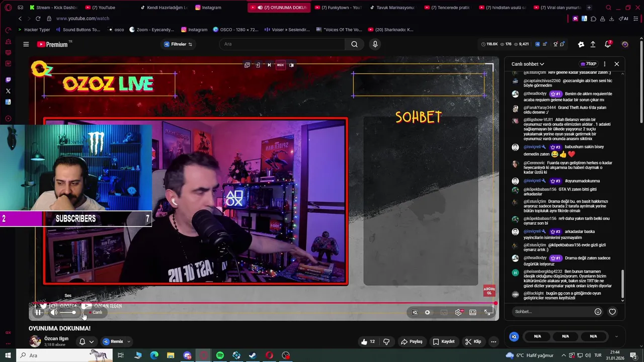Toggle the autoplay switch in player
Image resolution: width=644 pixels, height=362 pixels.
(x=428, y=312)
